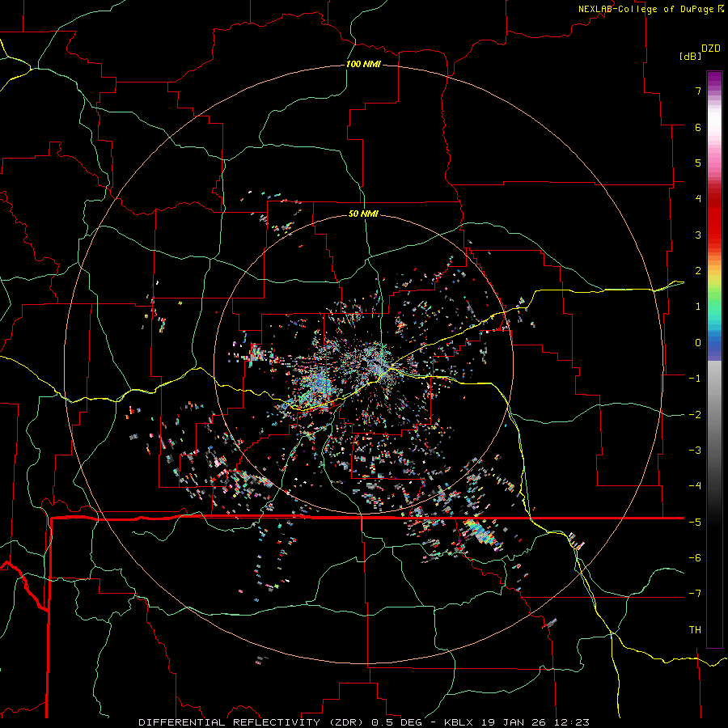
Task: Select the 0 dB scale label
Action: pyautogui.click(x=698, y=343)
